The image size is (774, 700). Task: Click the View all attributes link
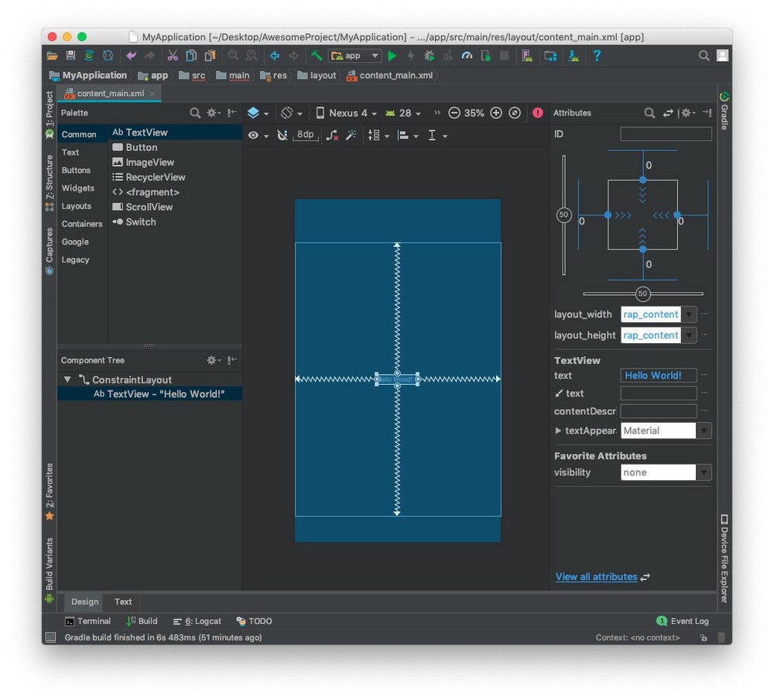click(596, 576)
